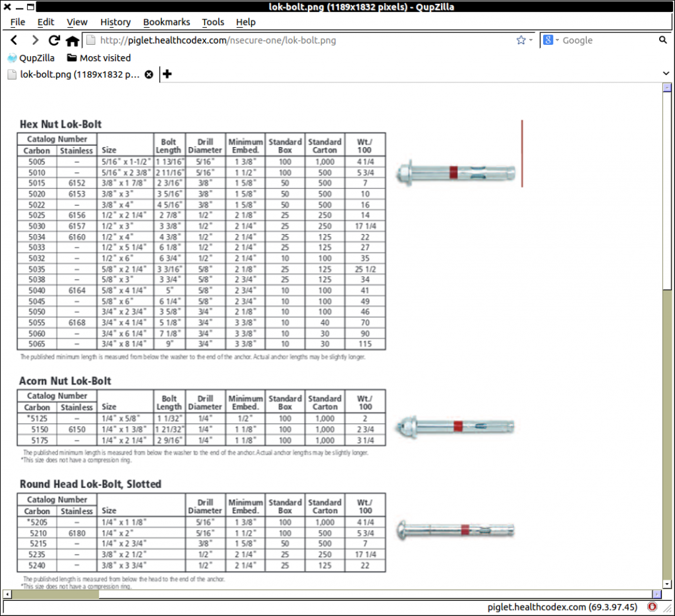Click size 3/8" x 3 3/4" cell

(141, 565)
